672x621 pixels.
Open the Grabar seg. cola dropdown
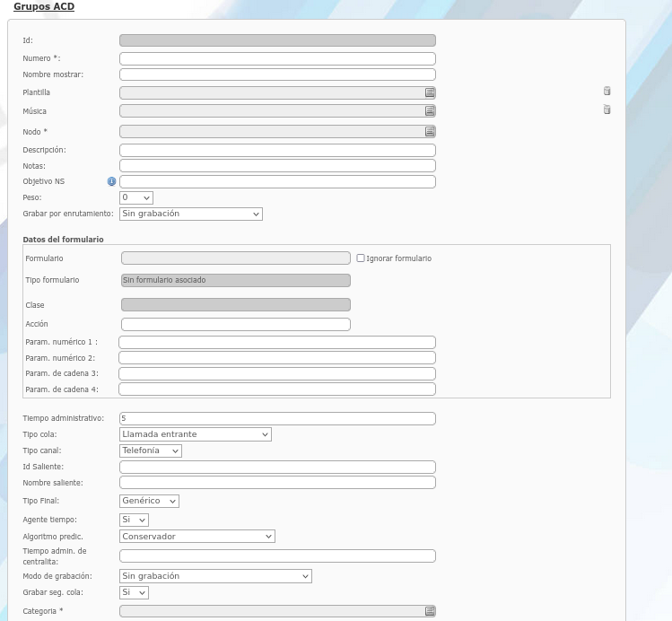tap(134, 592)
